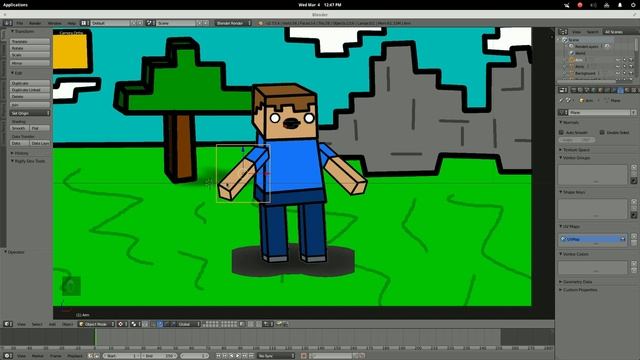
Task: Open the 3D viewport Select menu
Action: click(37, 324)
